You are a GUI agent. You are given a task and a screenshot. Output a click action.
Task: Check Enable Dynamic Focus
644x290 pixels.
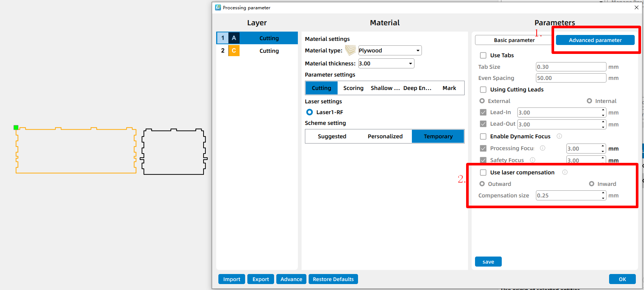click(483, 136)
